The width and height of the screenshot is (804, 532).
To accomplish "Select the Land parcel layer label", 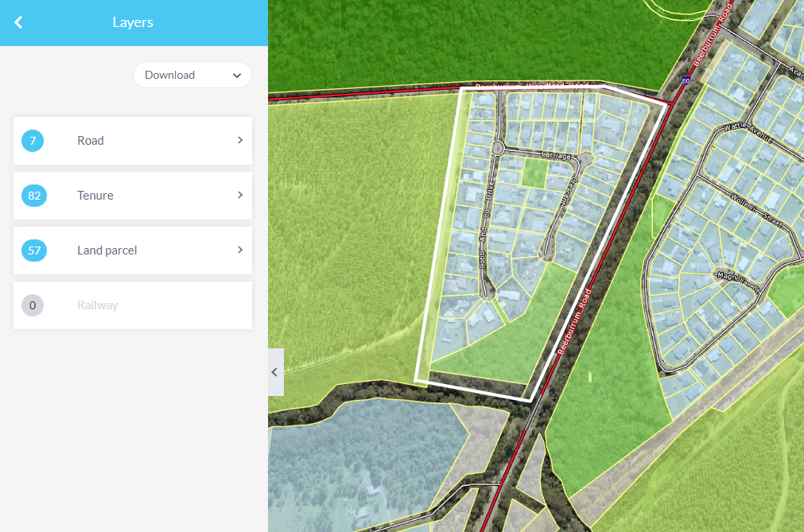I will 107,250.
